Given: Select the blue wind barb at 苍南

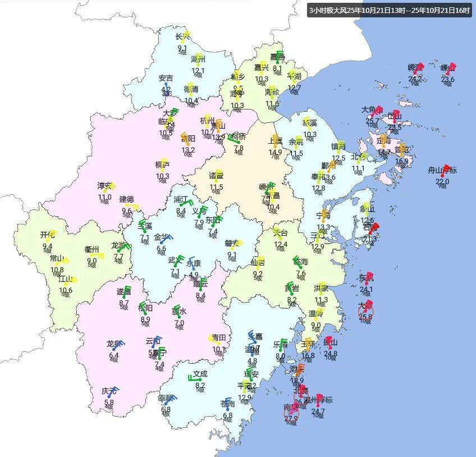Looking at the screenshot, I should click(228, 403).
